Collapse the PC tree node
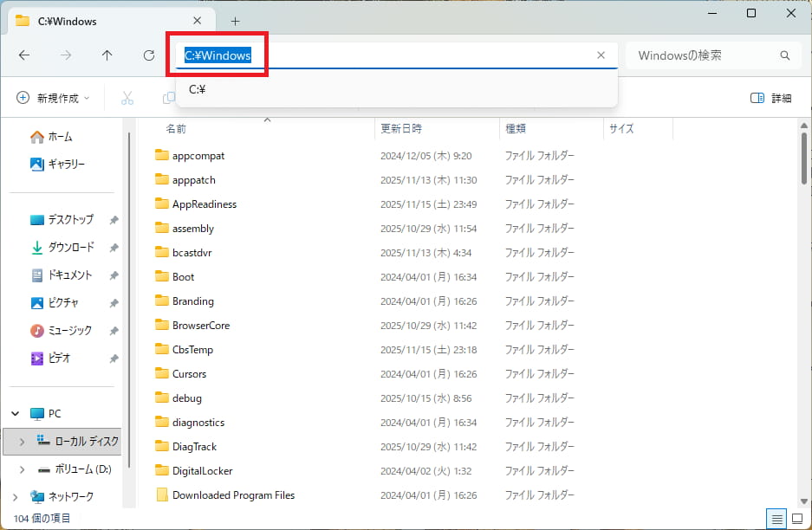This screenshot has width=812, height=530. click(x=16, y=414)
